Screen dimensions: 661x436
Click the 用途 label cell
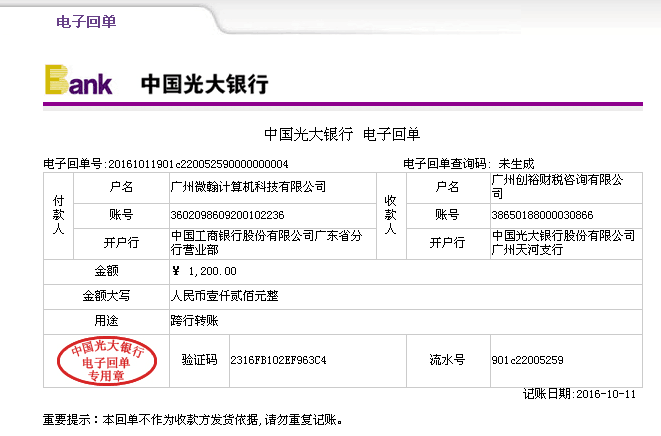(x=106, y=321)
